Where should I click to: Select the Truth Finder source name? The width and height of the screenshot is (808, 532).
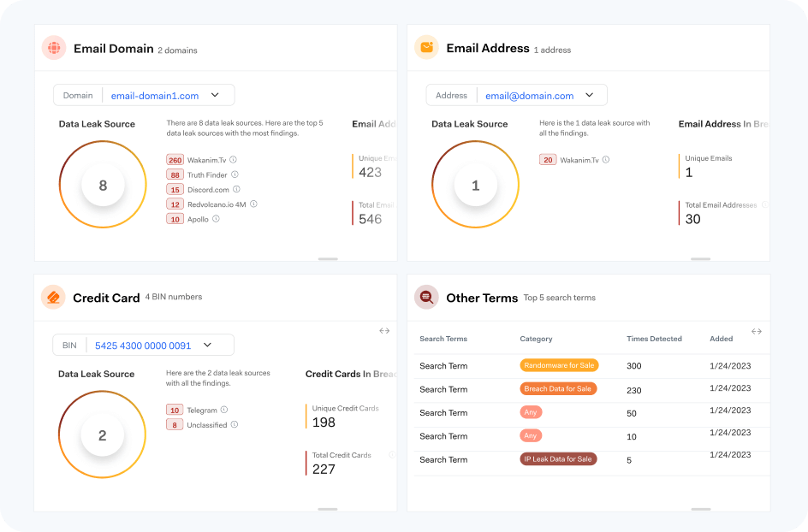click(207, 175)
